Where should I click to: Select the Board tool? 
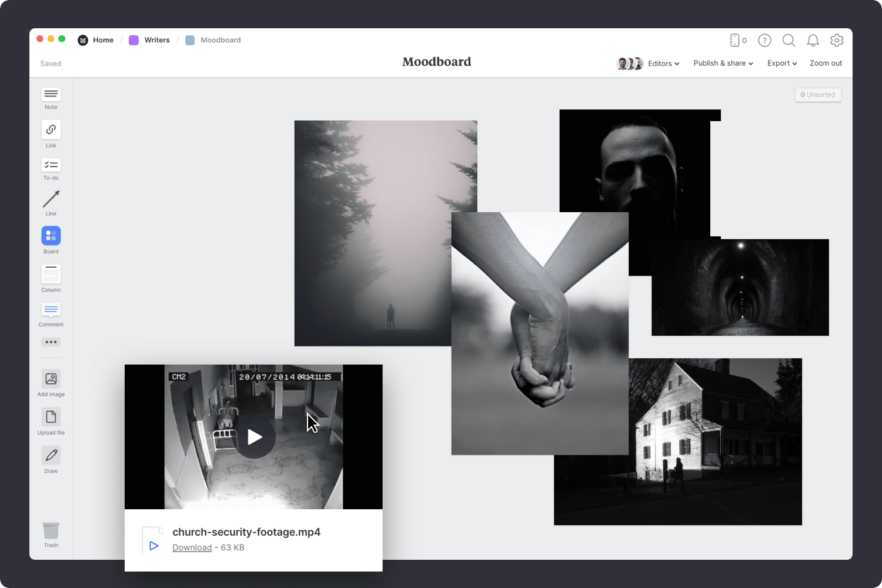point(51,236)
